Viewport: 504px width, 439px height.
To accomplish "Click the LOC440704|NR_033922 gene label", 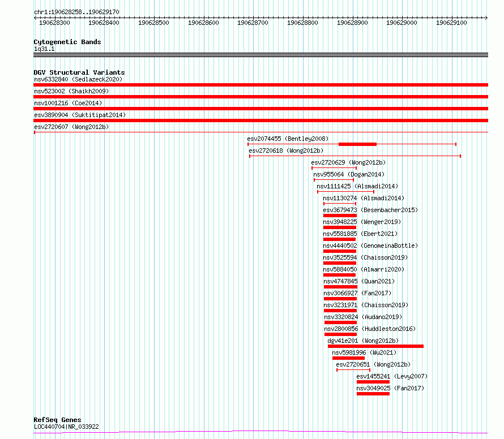I will tap(66, 427).
